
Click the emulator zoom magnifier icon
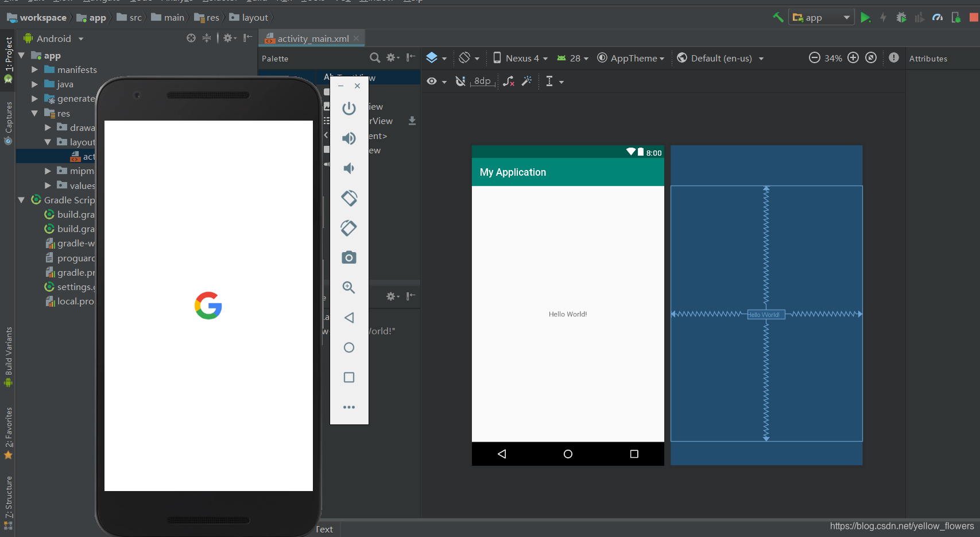[349, 287]
